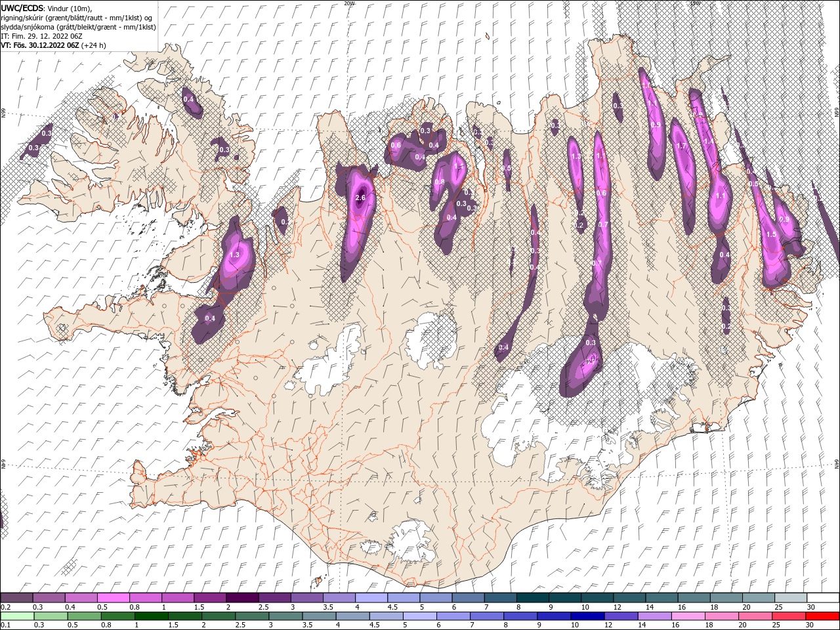The image size is (840, 630).
Task: Click the snow legend swatch labeled 0.2
Action: tap(16, 598)
